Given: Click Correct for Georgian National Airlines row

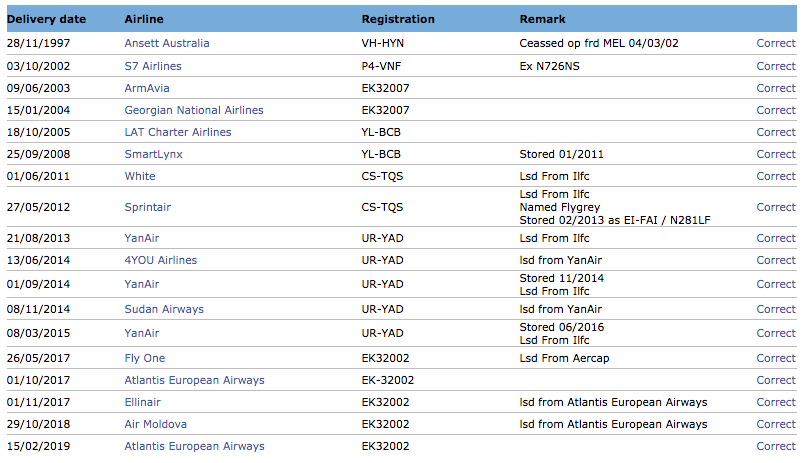Looking at the screenshot, I should click(x=776, y=110).
